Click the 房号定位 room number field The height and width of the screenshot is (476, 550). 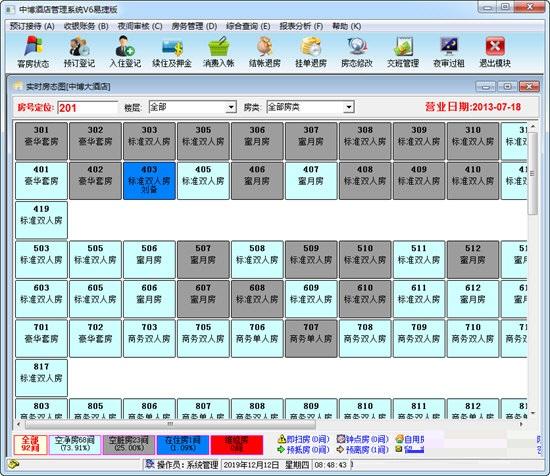tap(87, 108)
